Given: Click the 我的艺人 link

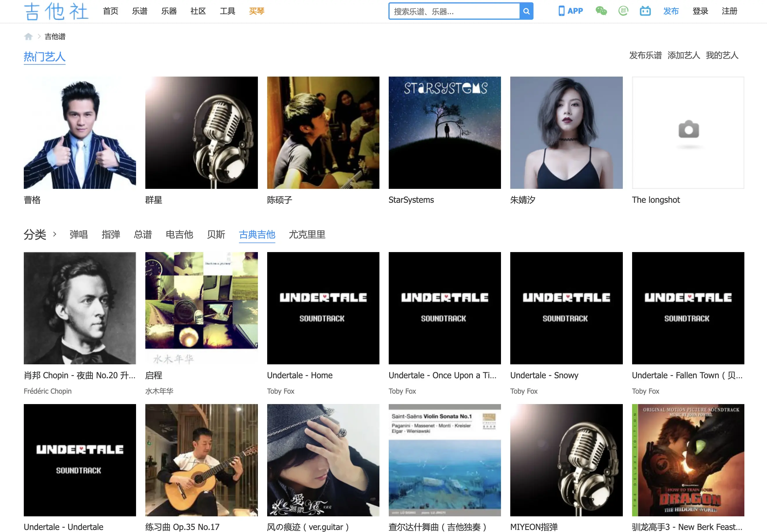Looking at the screenshot, I should (722, 55).
